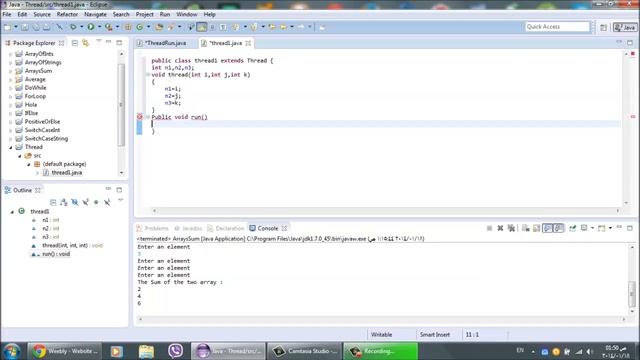Toggle Show Whitespace Characters toolbar button
The image size is (640, 360).
[x=223, y=27]
